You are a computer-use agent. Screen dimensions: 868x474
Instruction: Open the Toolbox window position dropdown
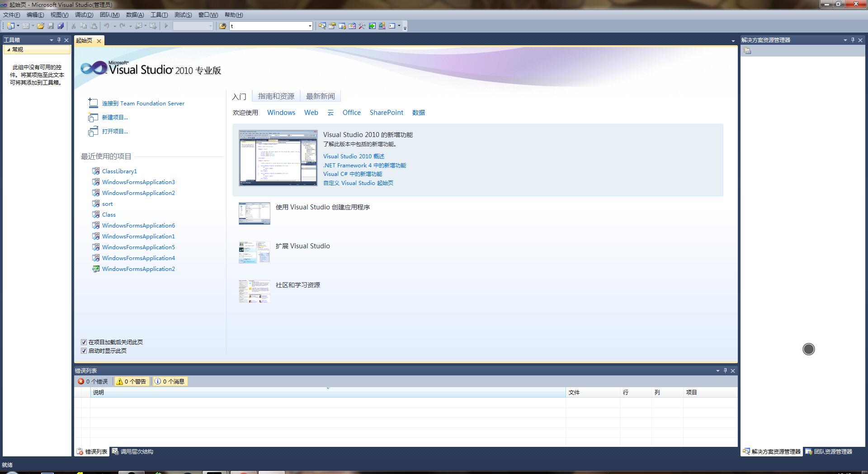click(x=51, y=40)
